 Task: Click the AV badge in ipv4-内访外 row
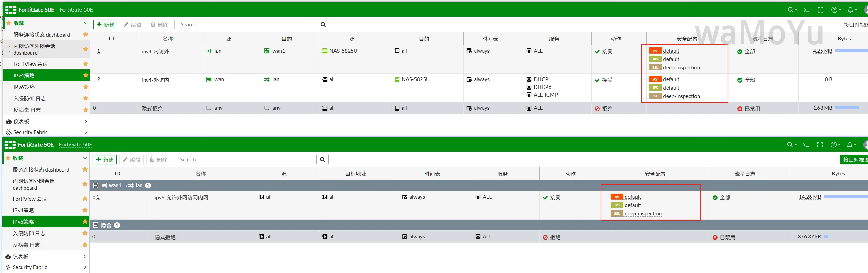655,51
